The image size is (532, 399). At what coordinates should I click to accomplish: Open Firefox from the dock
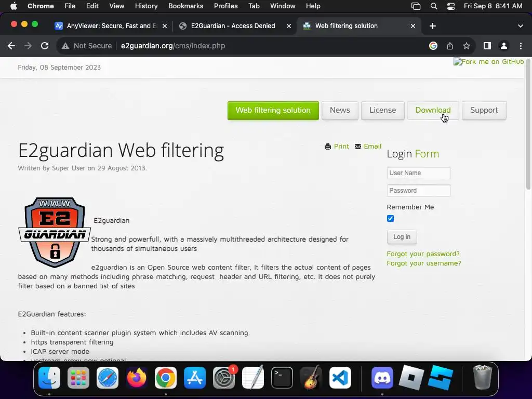coord(137,378)
